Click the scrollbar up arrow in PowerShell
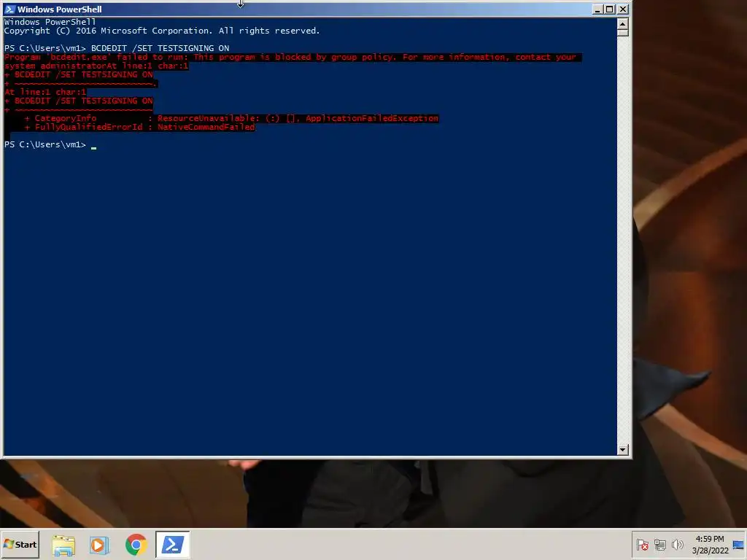Screen dimensions: 747x560 [x=623, y=23]
